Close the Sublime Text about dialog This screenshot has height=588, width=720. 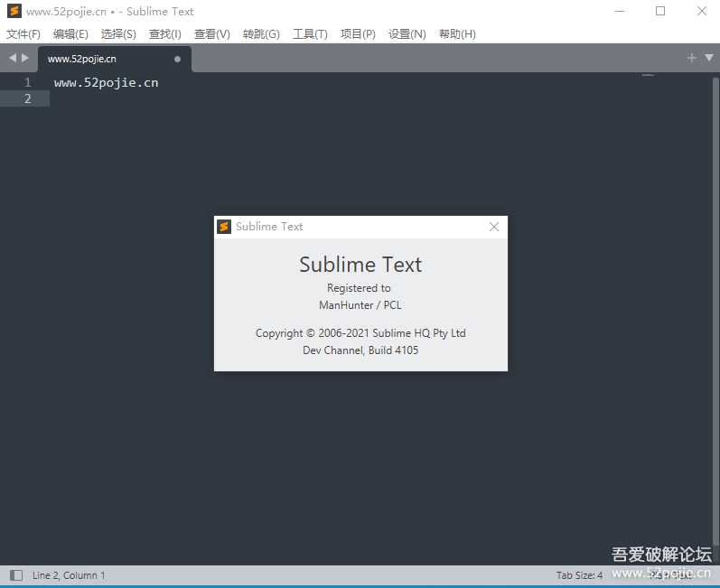(493, 227)
